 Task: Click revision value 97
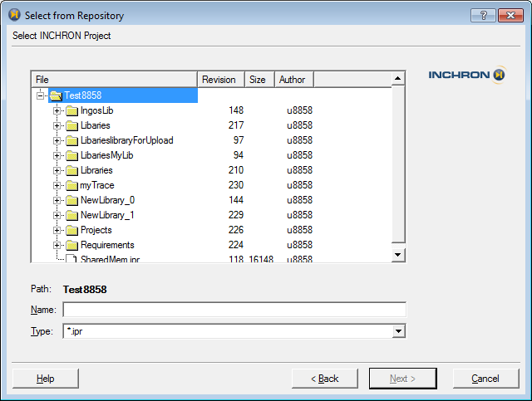[239, 140]
